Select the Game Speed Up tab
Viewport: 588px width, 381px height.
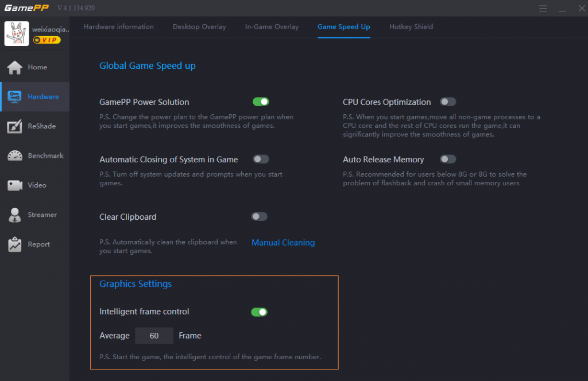[344, 26]
